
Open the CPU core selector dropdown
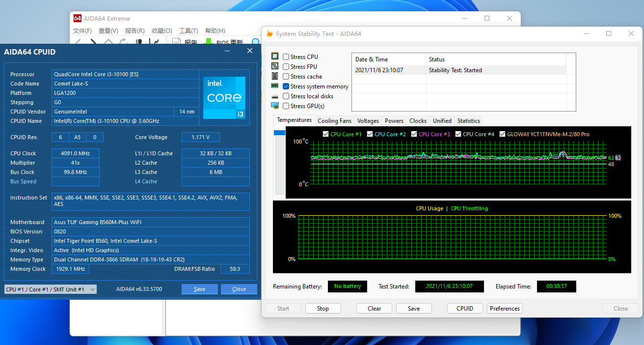(93, 289)
